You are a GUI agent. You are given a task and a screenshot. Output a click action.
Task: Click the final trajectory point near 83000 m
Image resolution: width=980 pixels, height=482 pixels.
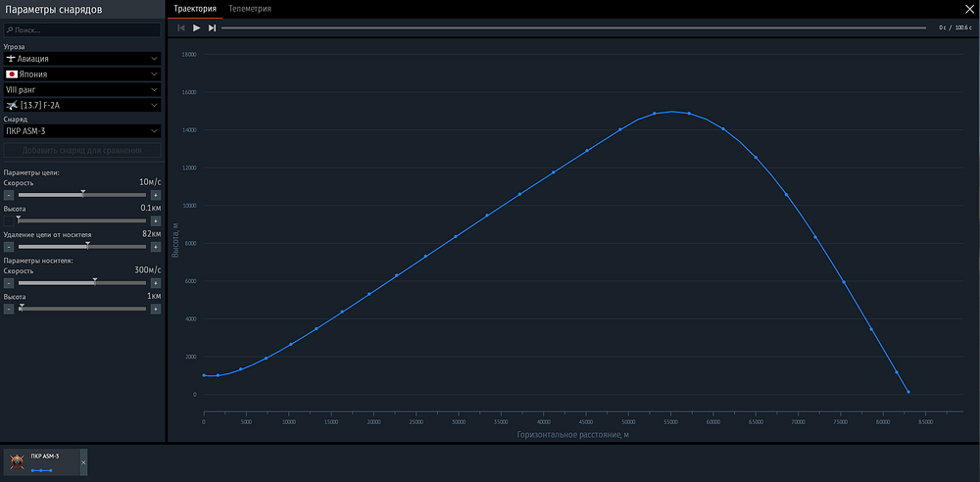tap(908, 392)
